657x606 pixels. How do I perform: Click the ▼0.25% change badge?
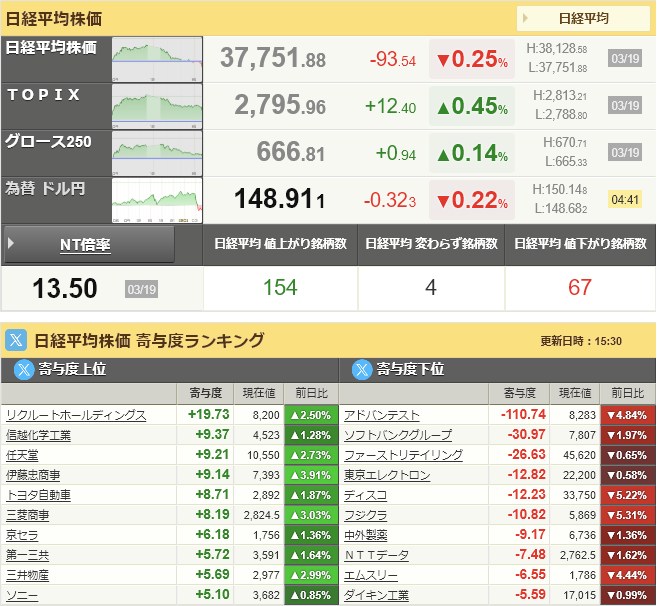click(472, 59)
